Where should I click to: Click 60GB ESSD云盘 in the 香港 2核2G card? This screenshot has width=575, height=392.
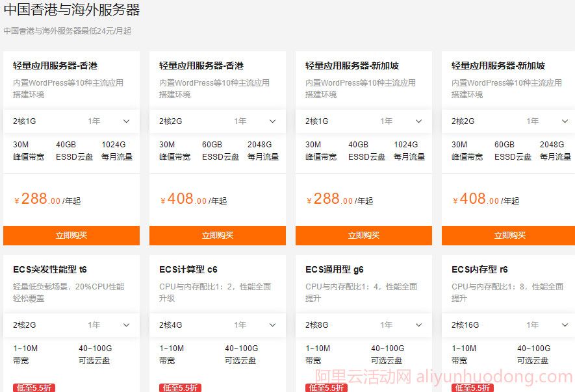[221, 151]
